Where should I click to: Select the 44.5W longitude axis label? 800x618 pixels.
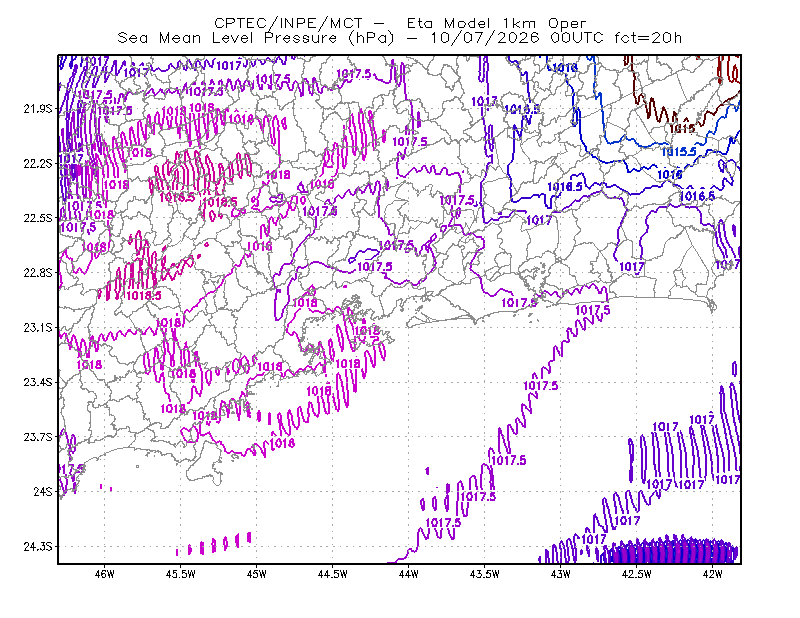tap(333, 574)
